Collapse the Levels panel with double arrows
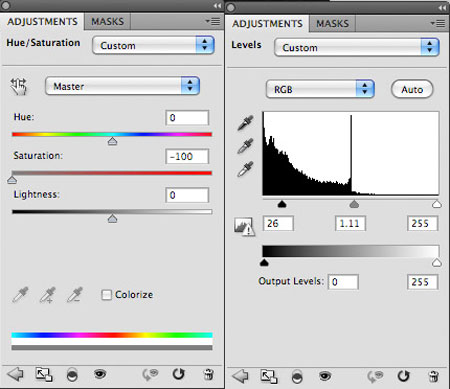 tap(442, 8)
